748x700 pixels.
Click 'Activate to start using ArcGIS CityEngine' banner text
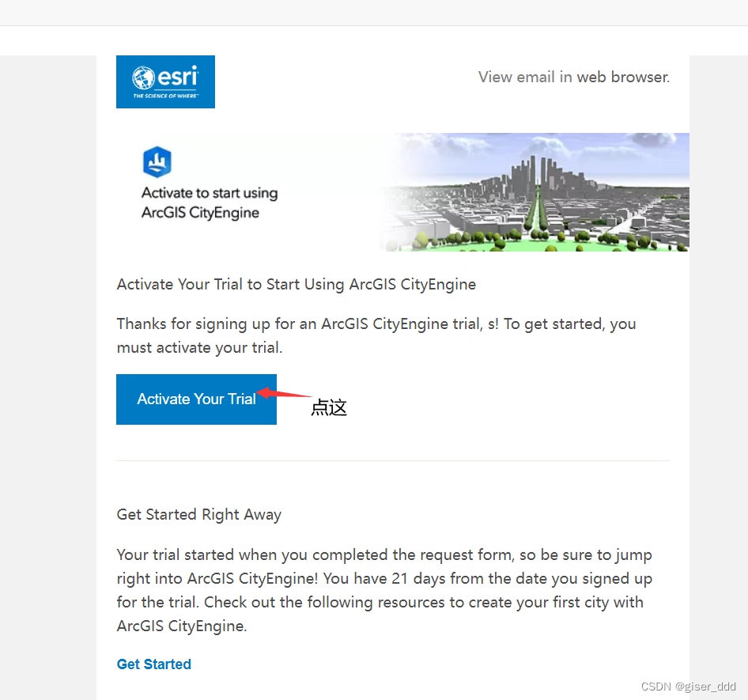tap(210, 202)
